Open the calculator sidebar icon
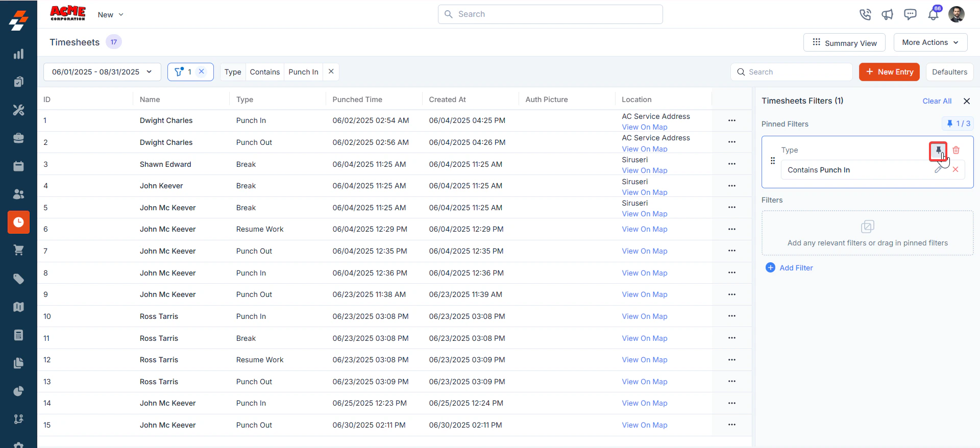The width and height of the screenshot is (980, 448). (x=18, y=335)
